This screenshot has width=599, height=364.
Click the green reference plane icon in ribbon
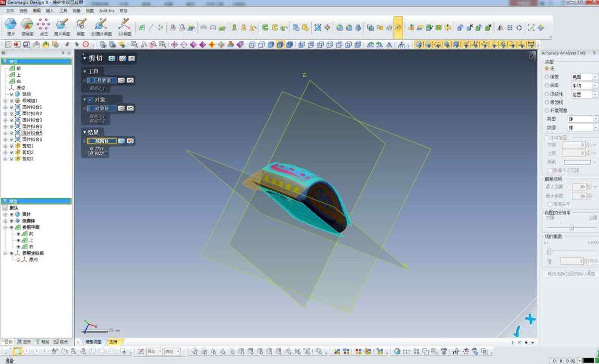coord(142,27)
